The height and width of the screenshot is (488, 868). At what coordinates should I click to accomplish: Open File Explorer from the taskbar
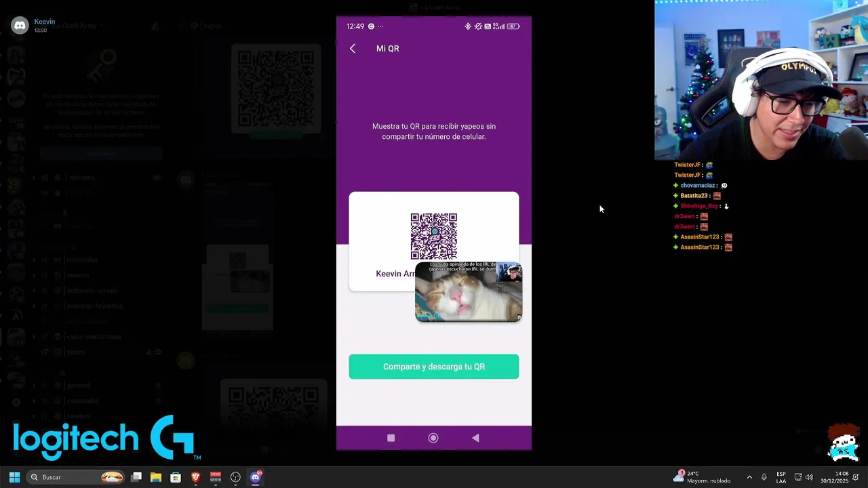[156, 477]
